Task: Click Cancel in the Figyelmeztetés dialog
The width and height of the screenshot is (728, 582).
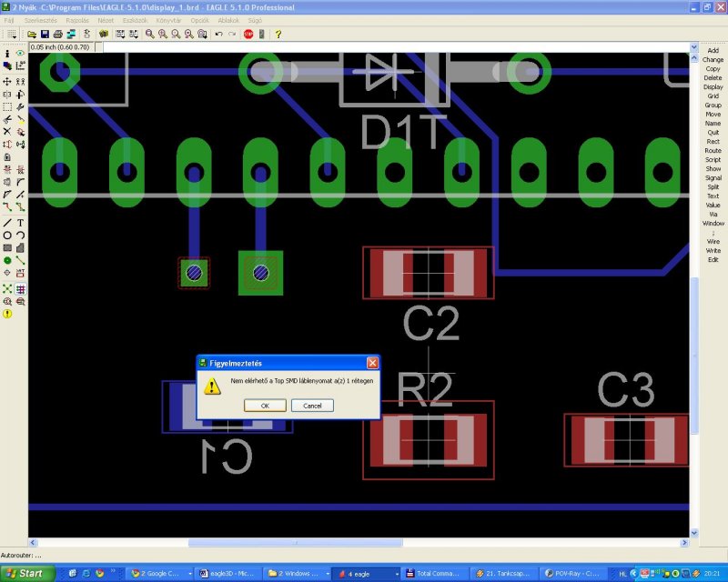Action: [312, 406]
